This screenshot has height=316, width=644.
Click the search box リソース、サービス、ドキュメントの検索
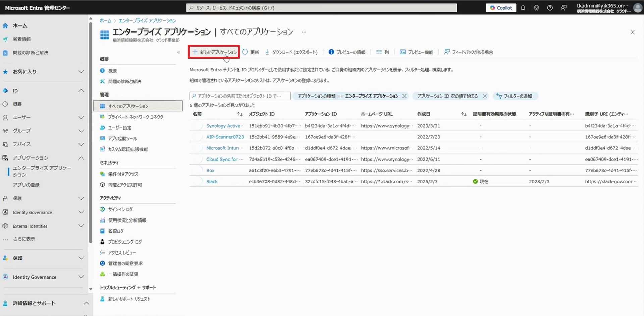[321, 8]
